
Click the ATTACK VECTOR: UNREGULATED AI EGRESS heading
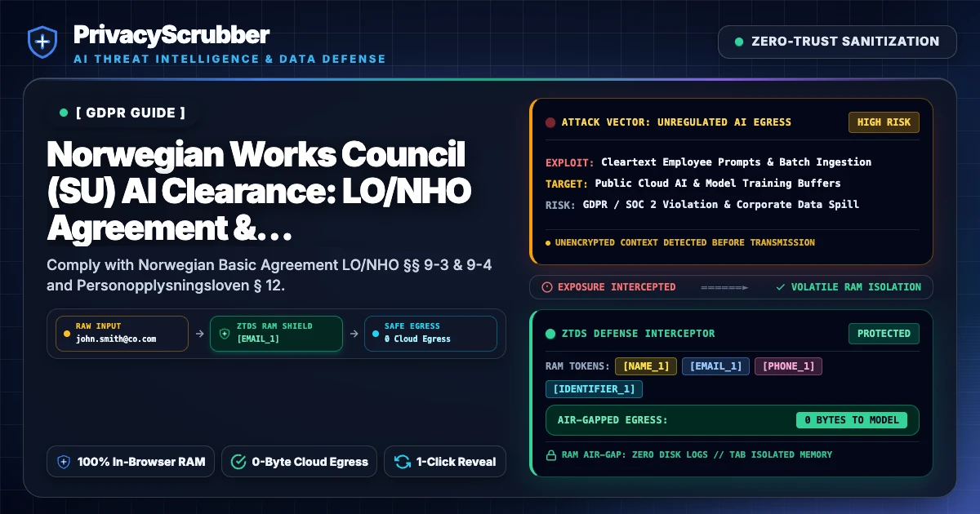676,122
